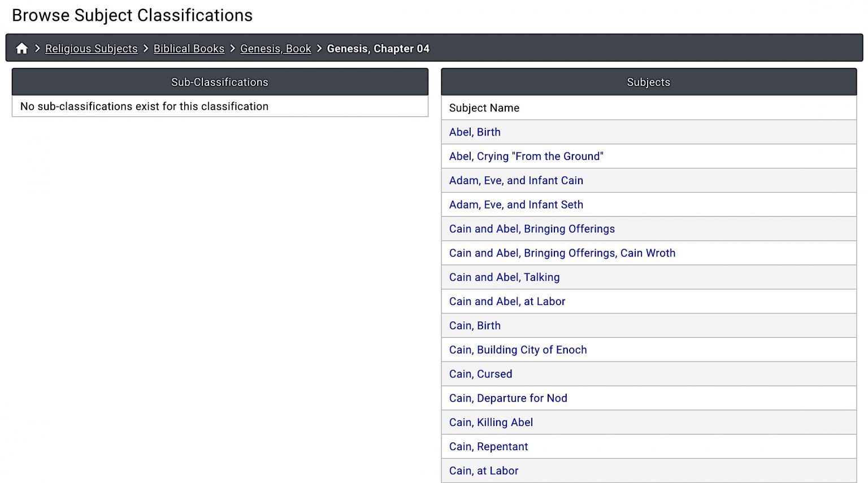Open Religious Subjects breadcrumb link
Viewport: 868px width, 483px height.
click(x=92, y=49)
